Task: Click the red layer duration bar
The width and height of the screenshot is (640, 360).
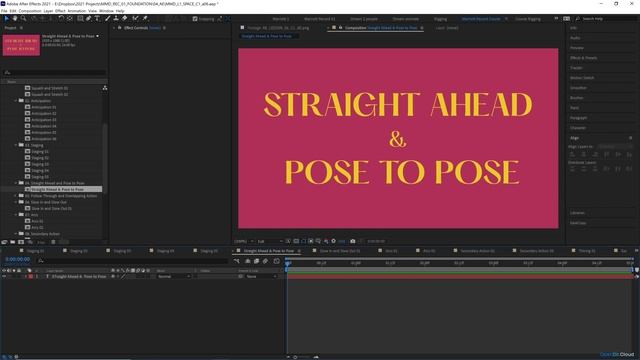Action: point(460,276)
